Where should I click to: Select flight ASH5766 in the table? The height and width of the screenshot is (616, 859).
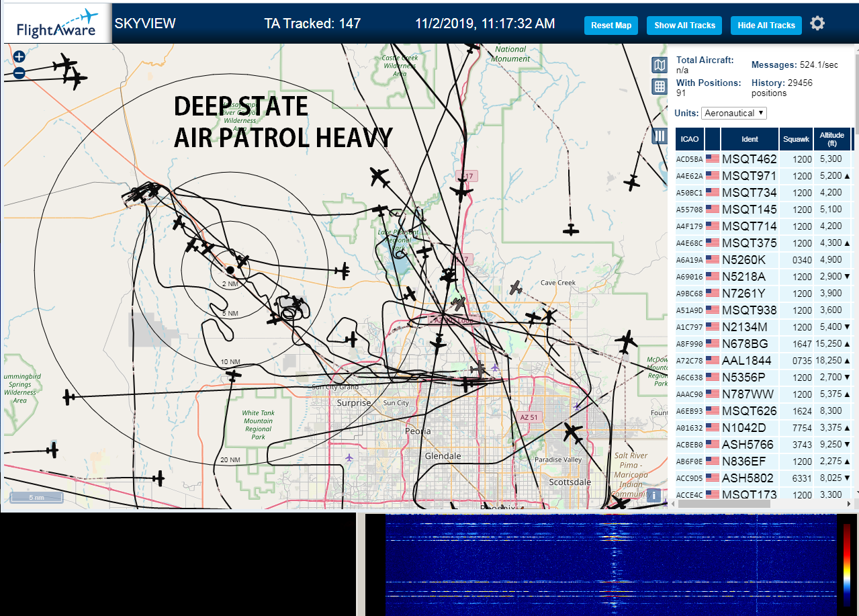(x=764, y=445)
